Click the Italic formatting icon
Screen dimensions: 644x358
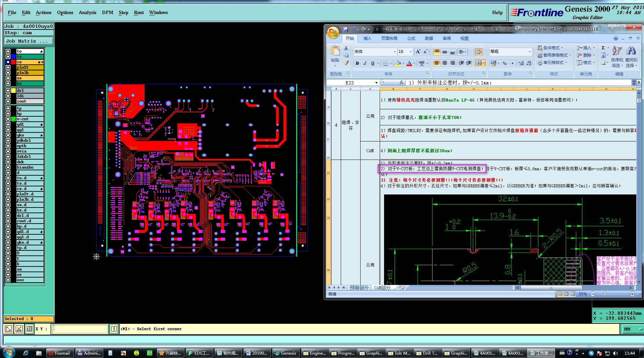pyautogui.click(x=365, y=63)
